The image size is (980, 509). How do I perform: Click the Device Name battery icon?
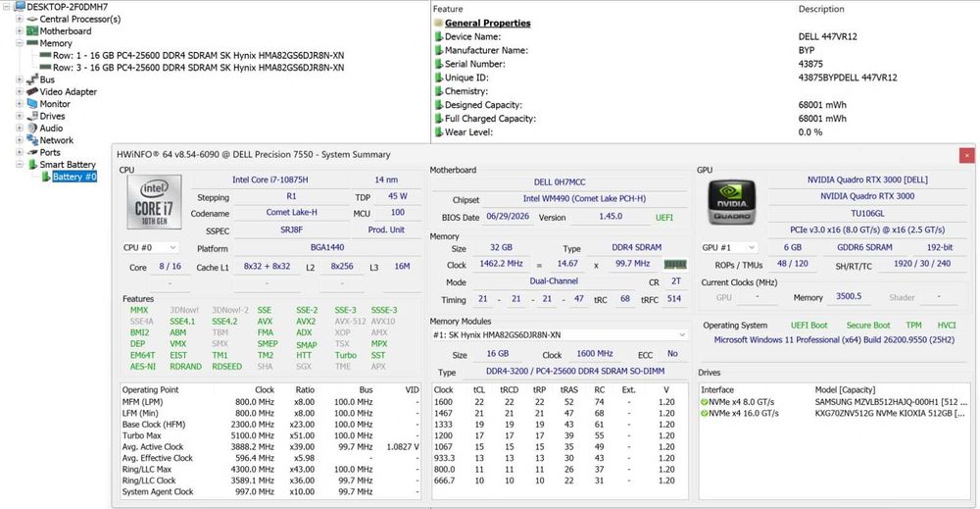[x=439, y=36]
